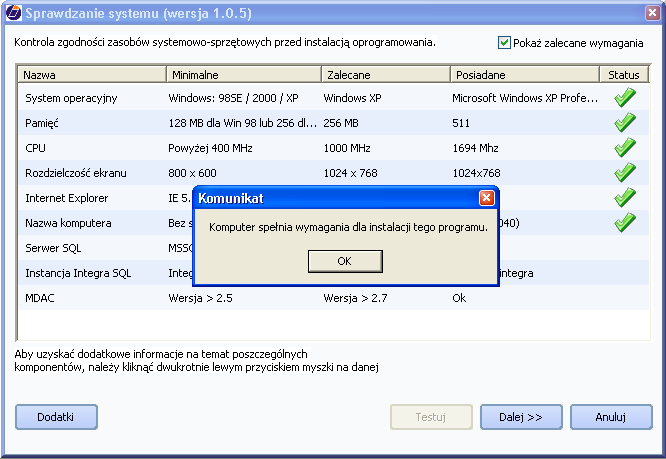
Task: Click the OK button in Komunikat dialog
Action: [x=345, y=261]
